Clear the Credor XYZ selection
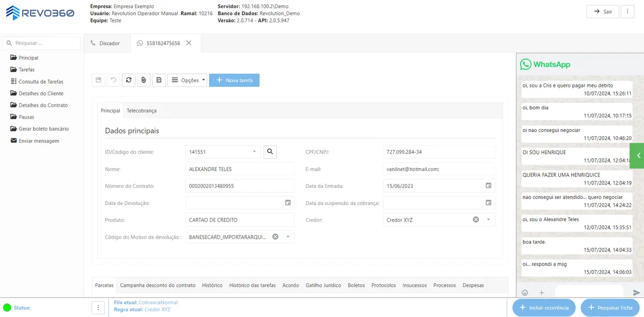Screen dimensions: 644x317 tap(476, 220)
